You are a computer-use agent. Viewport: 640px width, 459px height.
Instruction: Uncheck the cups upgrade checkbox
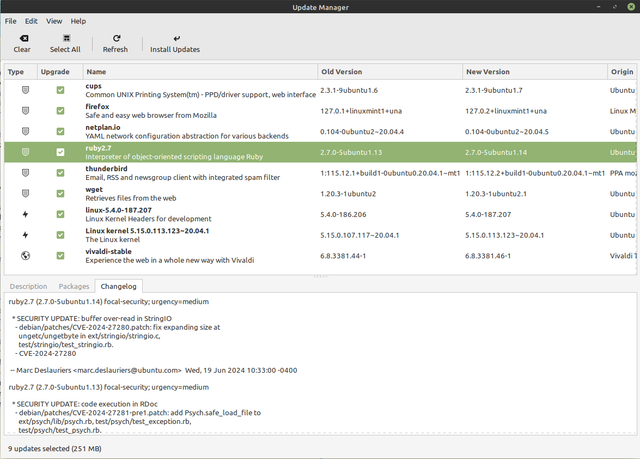tap(60, 90)
